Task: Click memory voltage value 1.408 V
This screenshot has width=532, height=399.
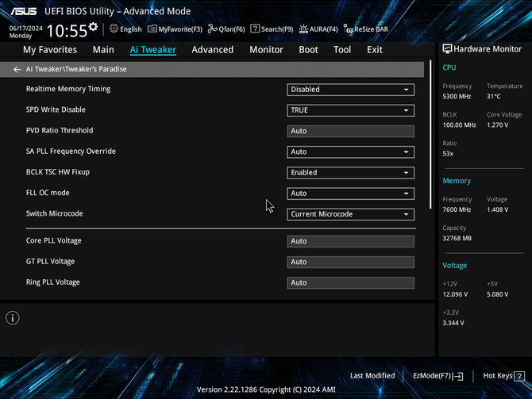Action: click(497, 210)
